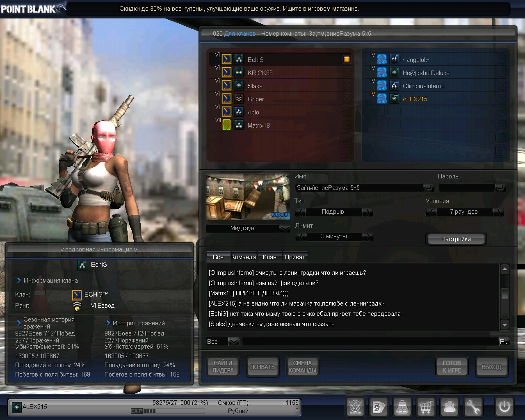Image resolution: width=525 pixels, height=420 pixels.
Task: Toggle the slot box on ~angelok~ row
Action: [x=502, y=59]
